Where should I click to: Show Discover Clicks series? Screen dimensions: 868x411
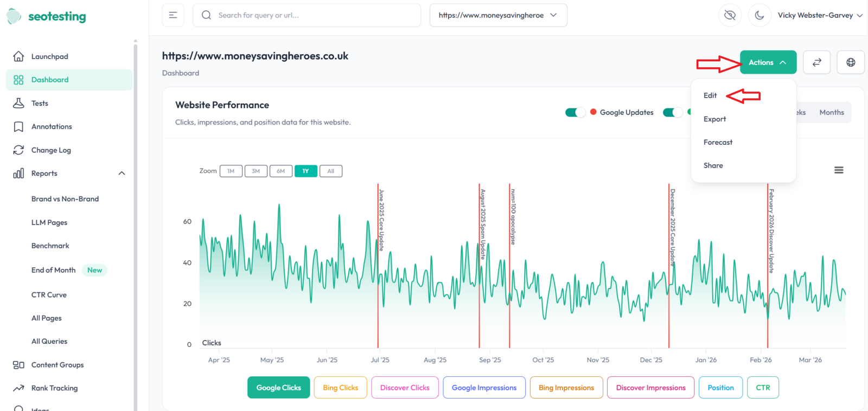coord(405,388)
